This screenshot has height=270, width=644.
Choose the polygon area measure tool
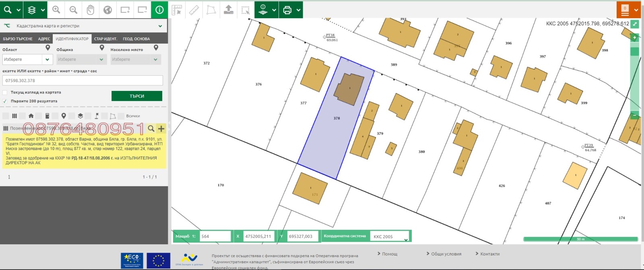tap(211, 10)
